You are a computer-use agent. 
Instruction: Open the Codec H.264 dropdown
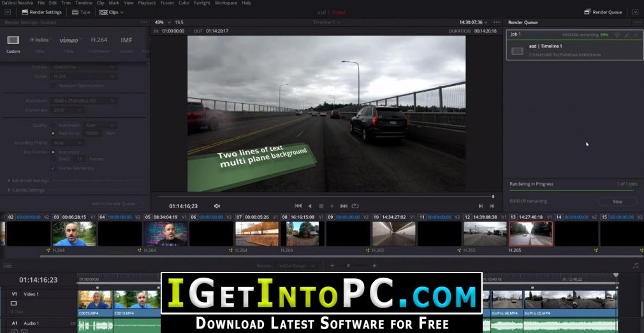(x=84, y=76)
